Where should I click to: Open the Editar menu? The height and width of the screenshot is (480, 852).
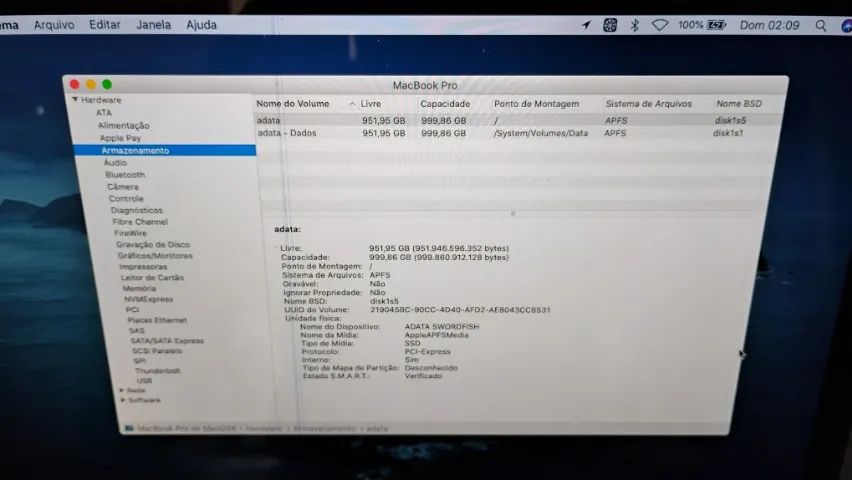(104, 25)
